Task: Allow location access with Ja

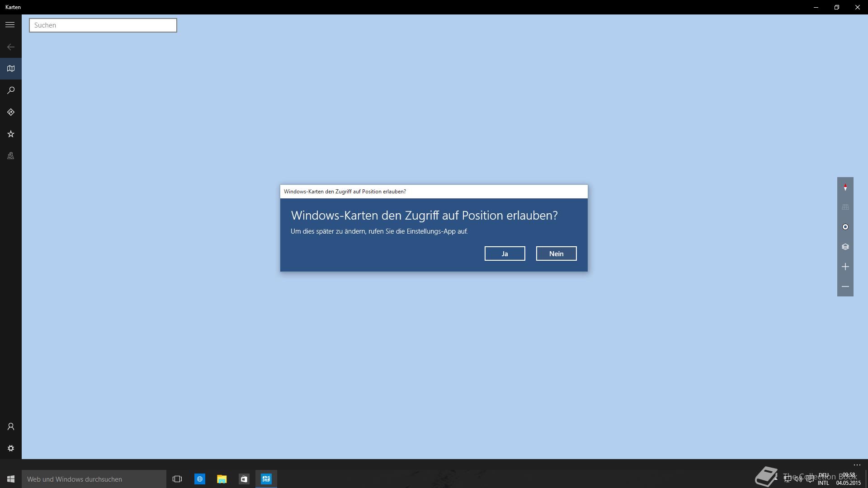Action: pyautogui.click(x=505, y=253)
